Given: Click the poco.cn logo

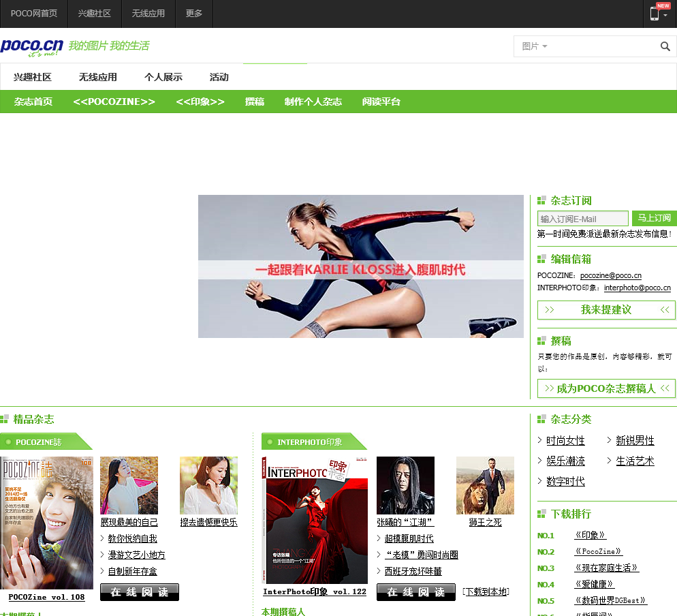Looking at the screenshot, I should click(32, 46).
